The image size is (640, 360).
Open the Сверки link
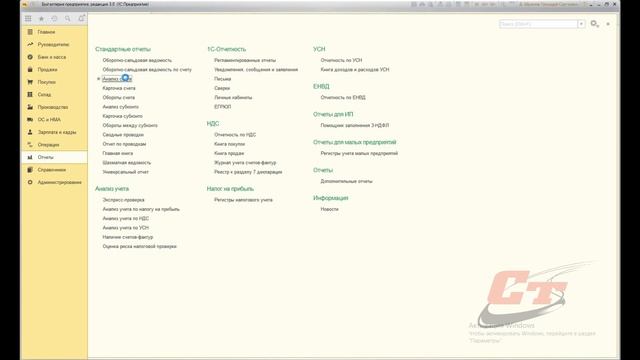[x=222, y=88]
